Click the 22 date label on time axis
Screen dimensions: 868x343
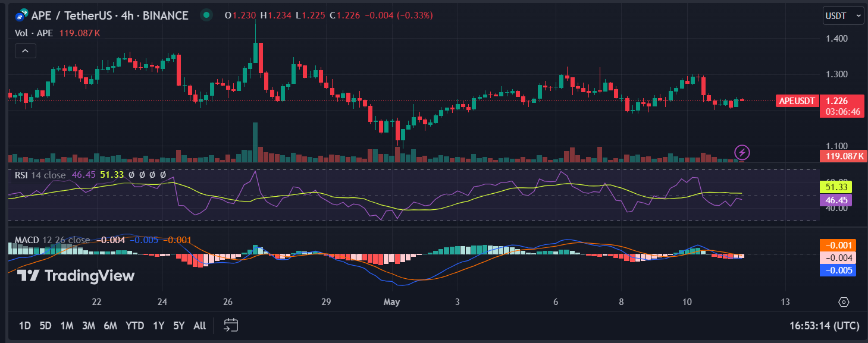97,302
